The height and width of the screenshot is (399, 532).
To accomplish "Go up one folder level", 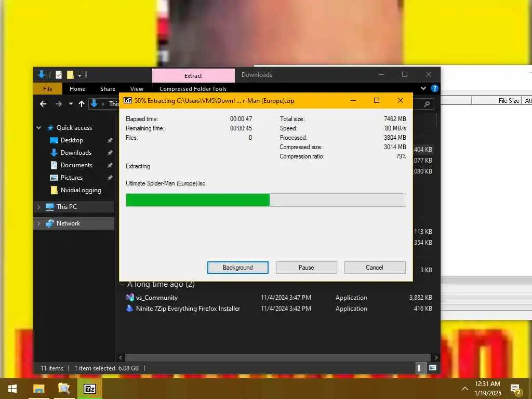I will 82,104.
